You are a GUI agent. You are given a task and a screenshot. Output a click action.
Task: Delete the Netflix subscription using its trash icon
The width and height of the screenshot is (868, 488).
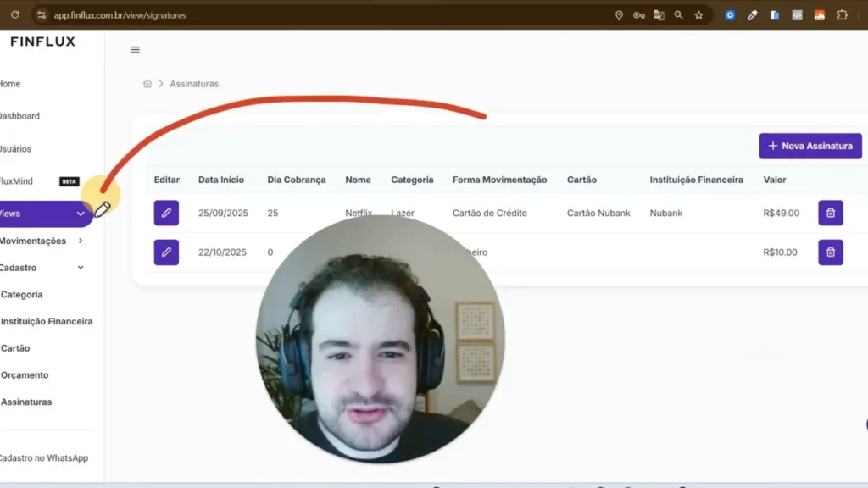(x=830, y=213)
